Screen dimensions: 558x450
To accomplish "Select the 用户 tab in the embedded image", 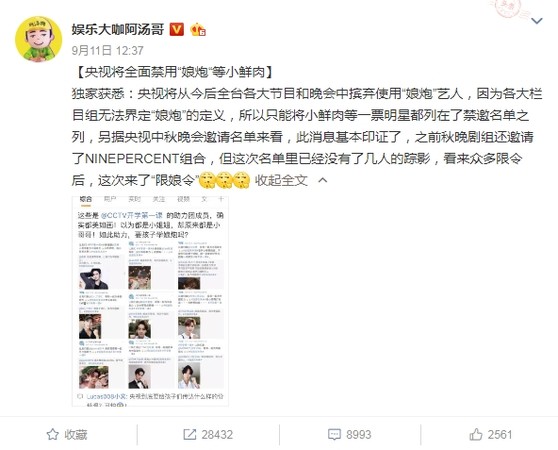I will click(x=110, y=199).
